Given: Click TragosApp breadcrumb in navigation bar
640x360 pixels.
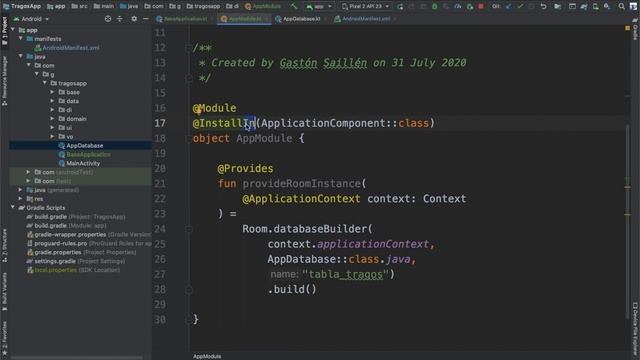Looking at the screenshot, I should pos(22,6).
